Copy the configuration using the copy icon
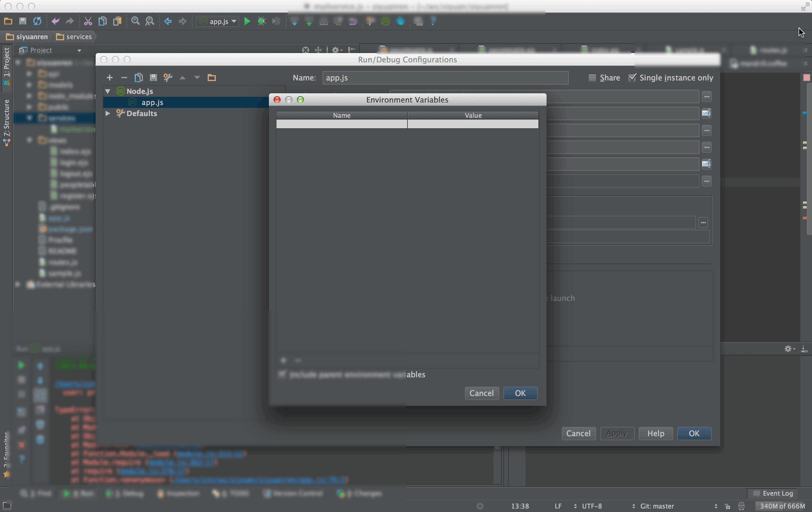Screen dimensions: 812x512 click(x=139, y=78)
